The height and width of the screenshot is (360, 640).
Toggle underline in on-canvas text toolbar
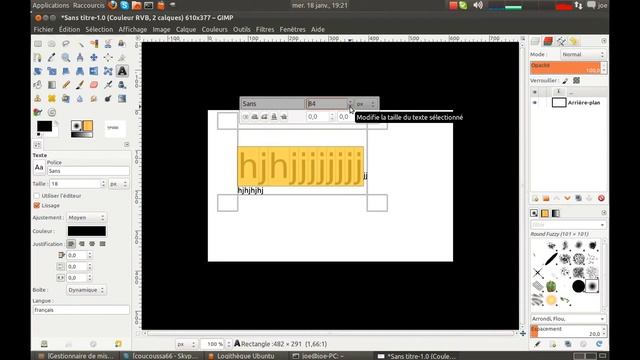pyautogui.click(x=274, y=117)
